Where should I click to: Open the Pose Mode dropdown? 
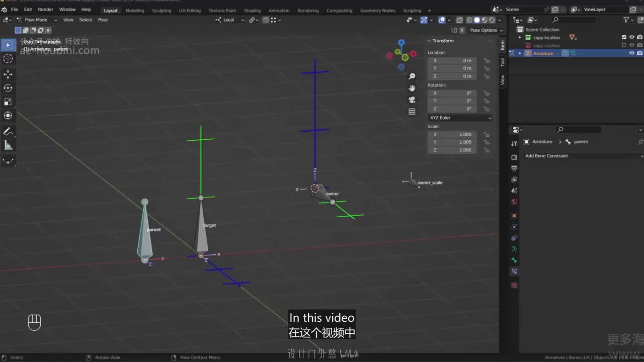click(x=37, y=20)
